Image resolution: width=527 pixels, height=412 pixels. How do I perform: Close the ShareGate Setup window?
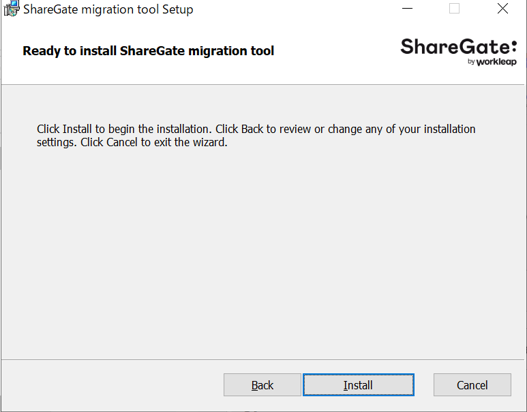502,8
